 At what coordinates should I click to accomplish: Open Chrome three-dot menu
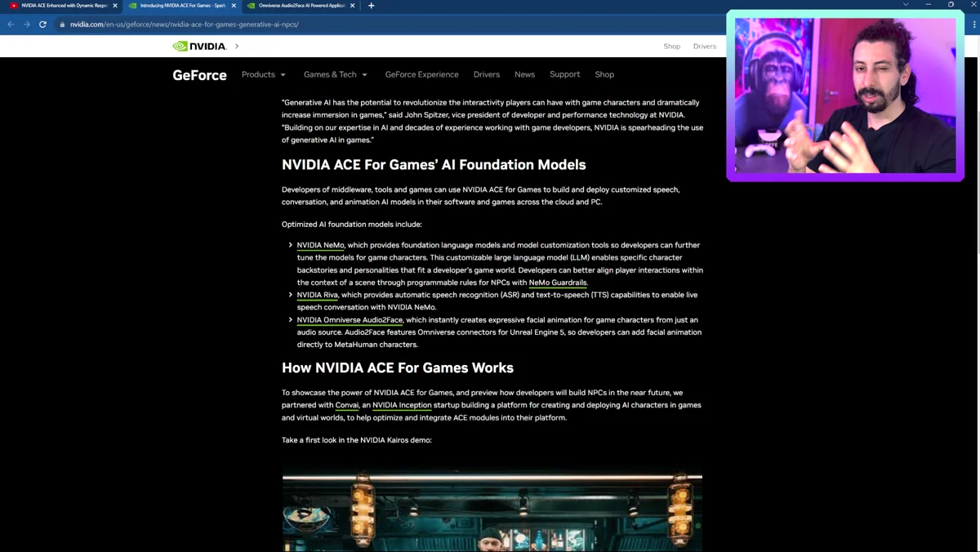(974, 24)
